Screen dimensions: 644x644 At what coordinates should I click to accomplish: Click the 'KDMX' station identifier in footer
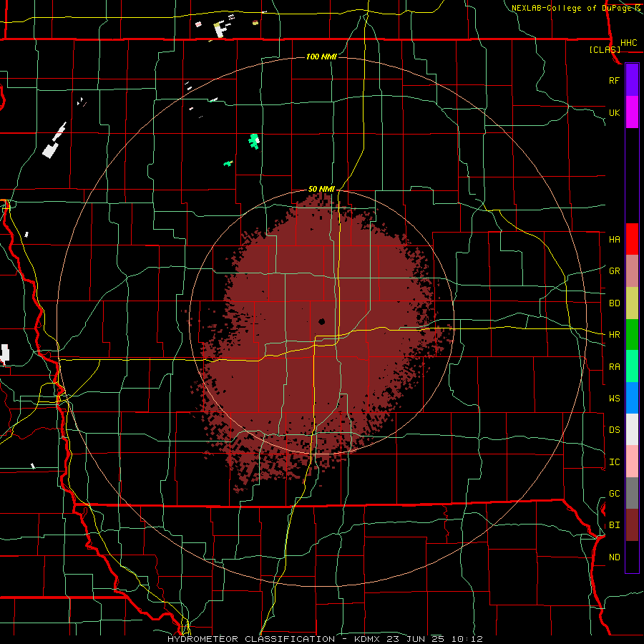(x=369, y=639)
